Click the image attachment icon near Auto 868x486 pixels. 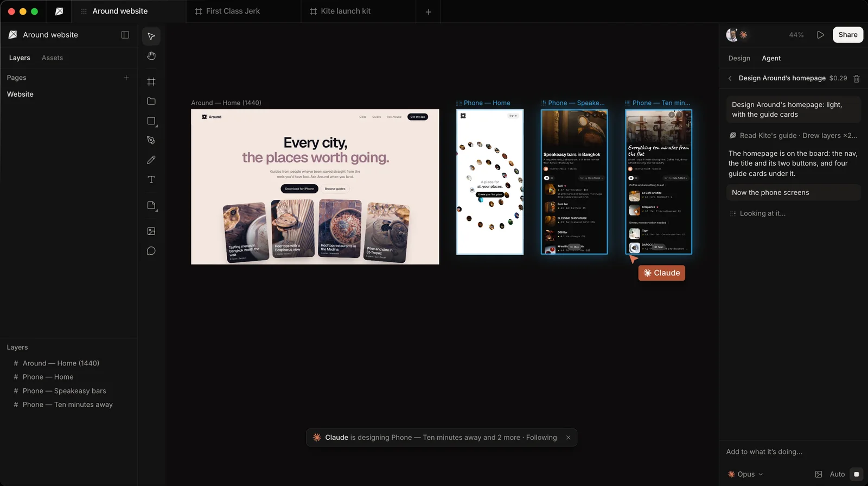click(819, 474)
